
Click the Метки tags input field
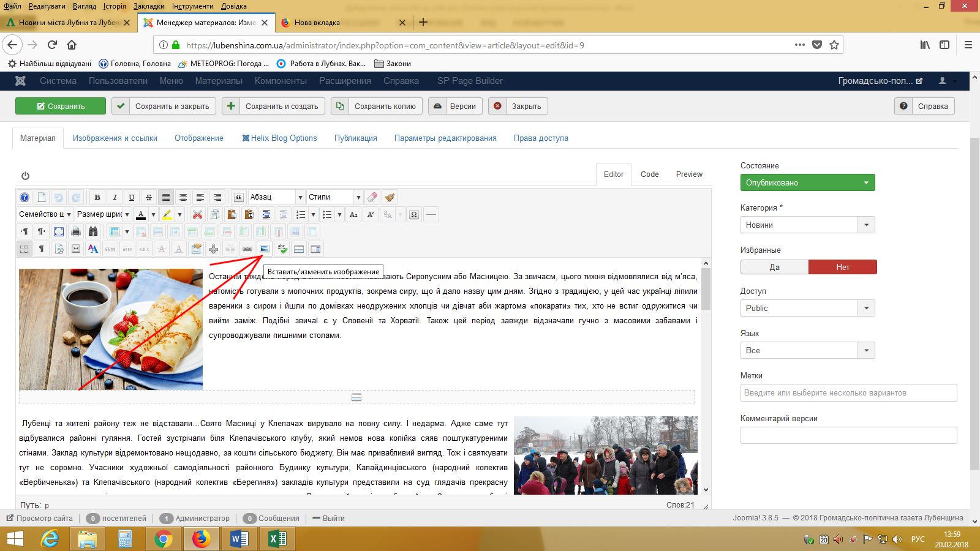pos(849,392)
